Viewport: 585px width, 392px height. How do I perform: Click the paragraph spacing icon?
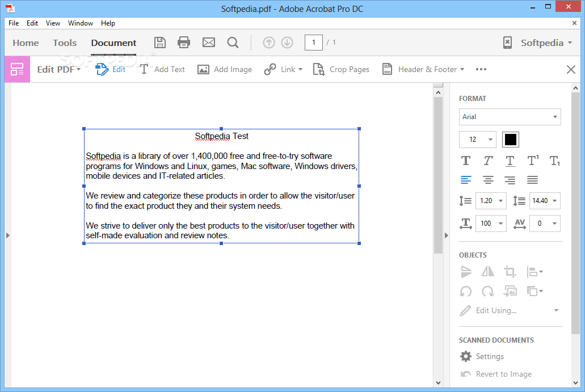tap(519, 201)
